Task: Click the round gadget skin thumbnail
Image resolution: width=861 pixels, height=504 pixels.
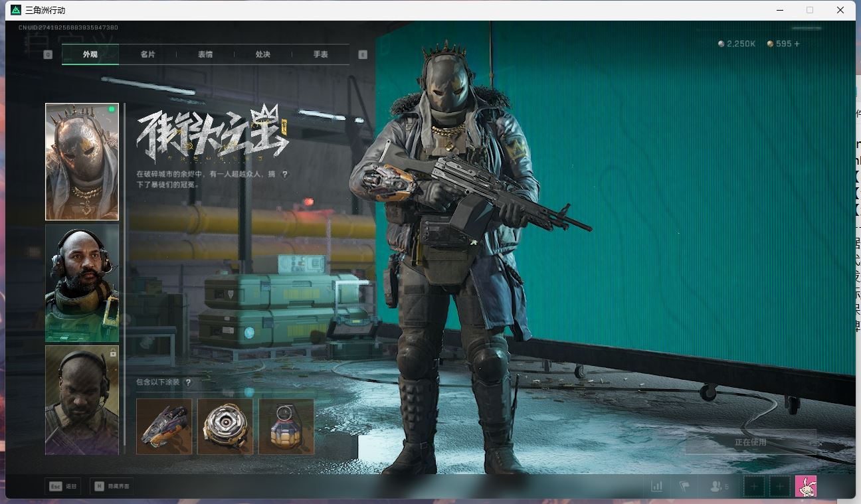Action: click(225, 426)
